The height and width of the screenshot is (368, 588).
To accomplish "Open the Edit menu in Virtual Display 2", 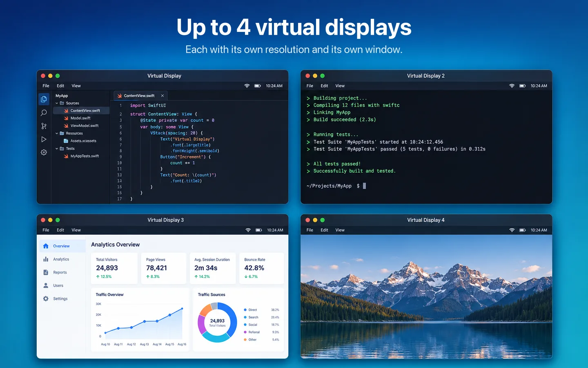I will coord(324,86).
